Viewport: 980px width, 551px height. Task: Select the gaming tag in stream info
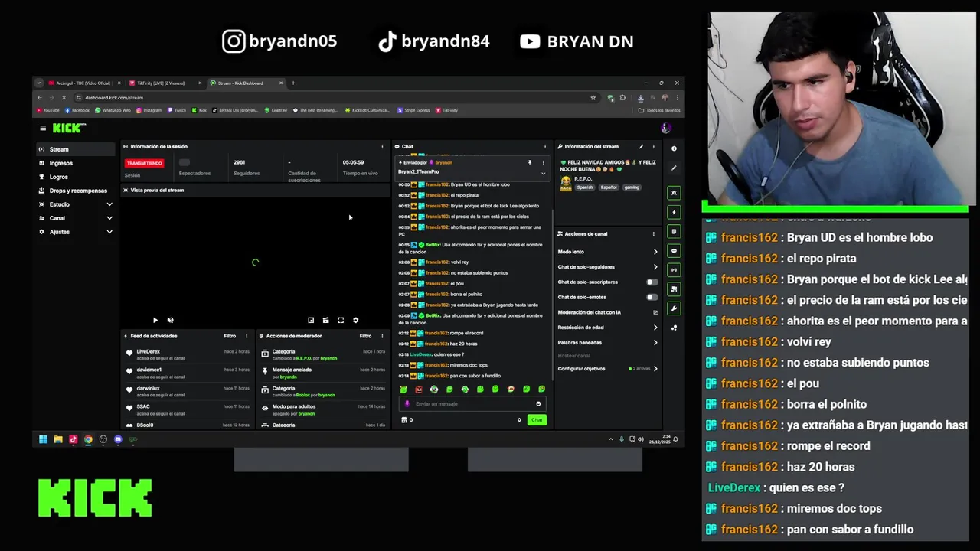pos(632,187)
